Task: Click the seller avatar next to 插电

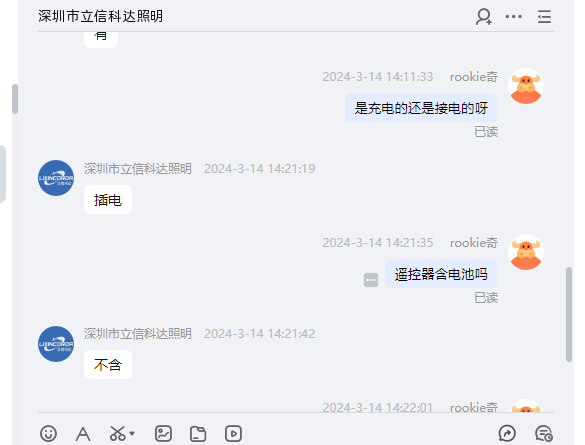Action: pyautogui.click(x=56, y=178)
